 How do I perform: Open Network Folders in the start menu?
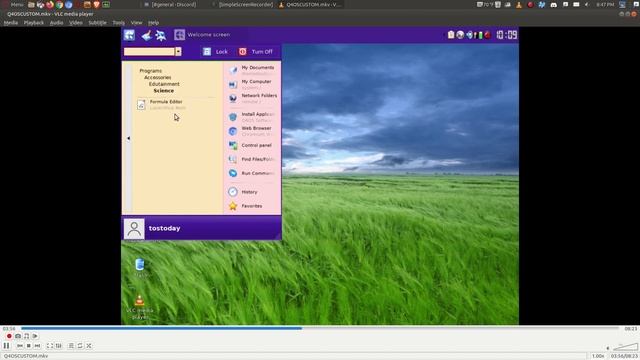pyautogui.click(x=252, y=98)
